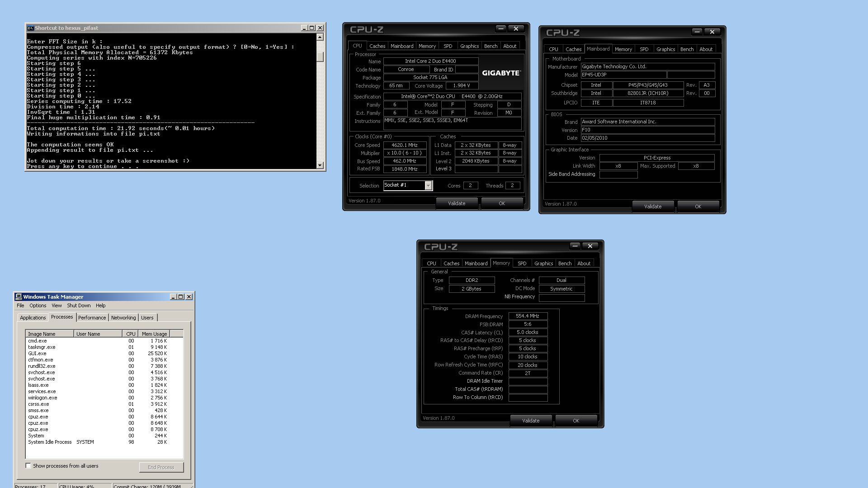Open Memory tab in CPU-Z Mainboard window

(623, 49)
